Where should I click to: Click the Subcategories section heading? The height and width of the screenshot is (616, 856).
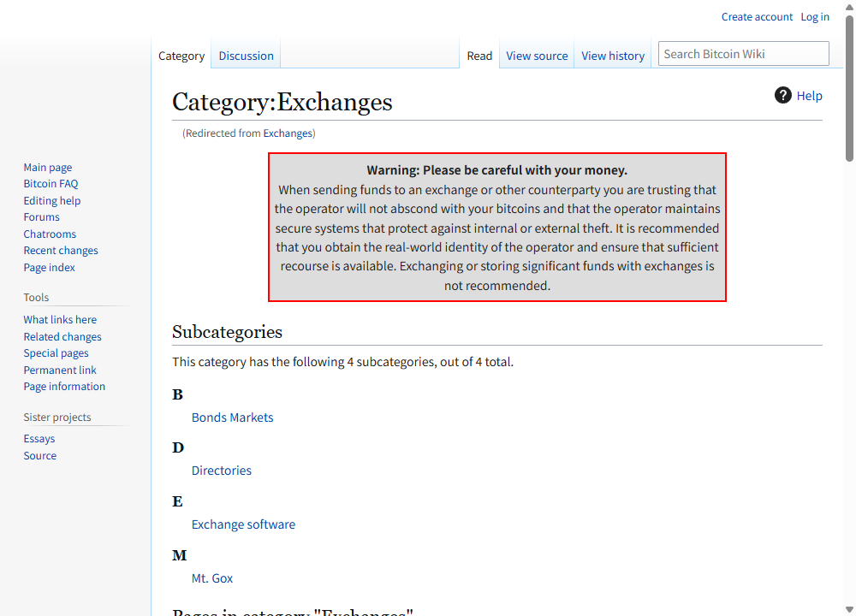(x=227, y=332)
